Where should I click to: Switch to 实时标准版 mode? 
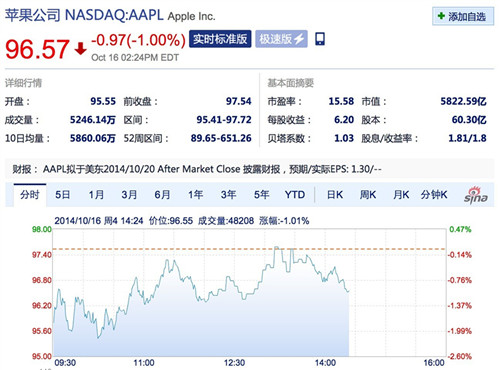click(x=220, y=39)
